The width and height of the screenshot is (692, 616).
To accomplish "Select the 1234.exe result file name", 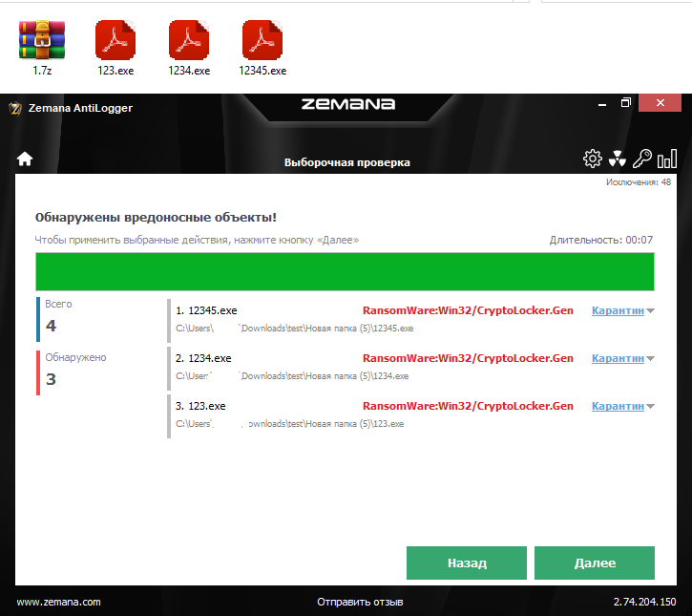I will 210,358.
